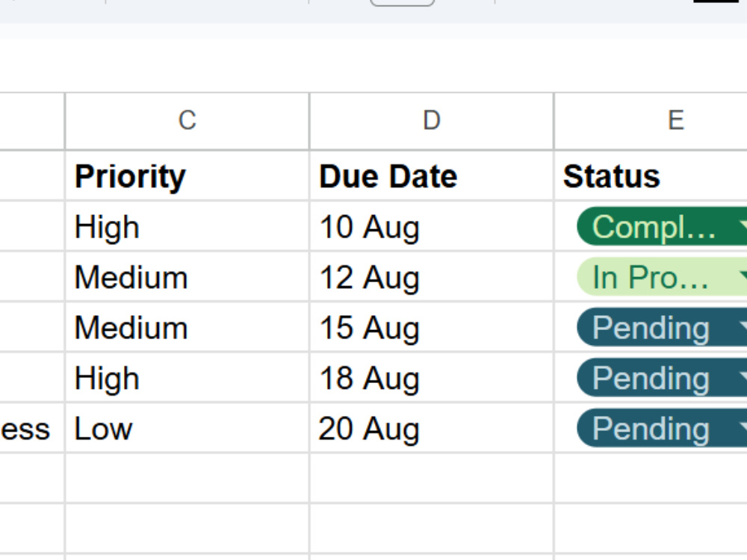The height and width of the screenshot is (560, 747).
Task: Open Pending dropdown in 18 Aug row
Action: [662, 378]
